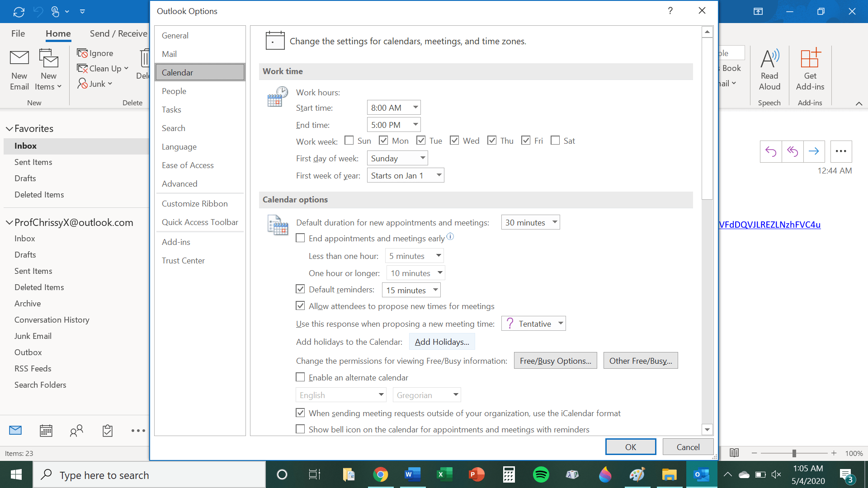Screen dimensions: 868x488
Task: Open Get Add-ins from the ribbon
Action: [x=810, y=58]
